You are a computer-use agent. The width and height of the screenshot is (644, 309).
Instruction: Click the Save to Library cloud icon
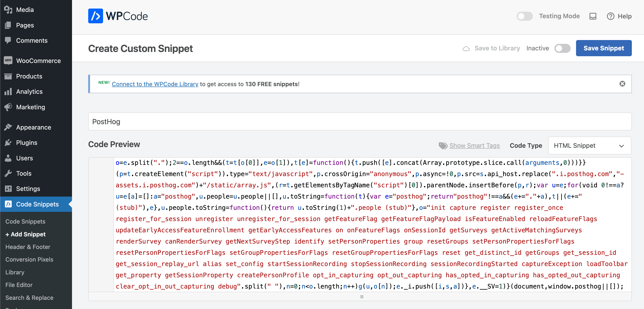tap(466, 48)
